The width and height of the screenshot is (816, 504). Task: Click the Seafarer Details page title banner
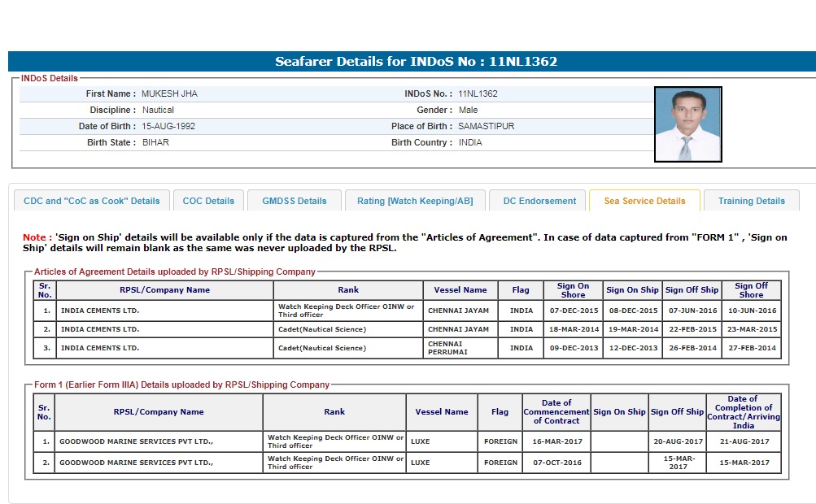tap(416, 62)
